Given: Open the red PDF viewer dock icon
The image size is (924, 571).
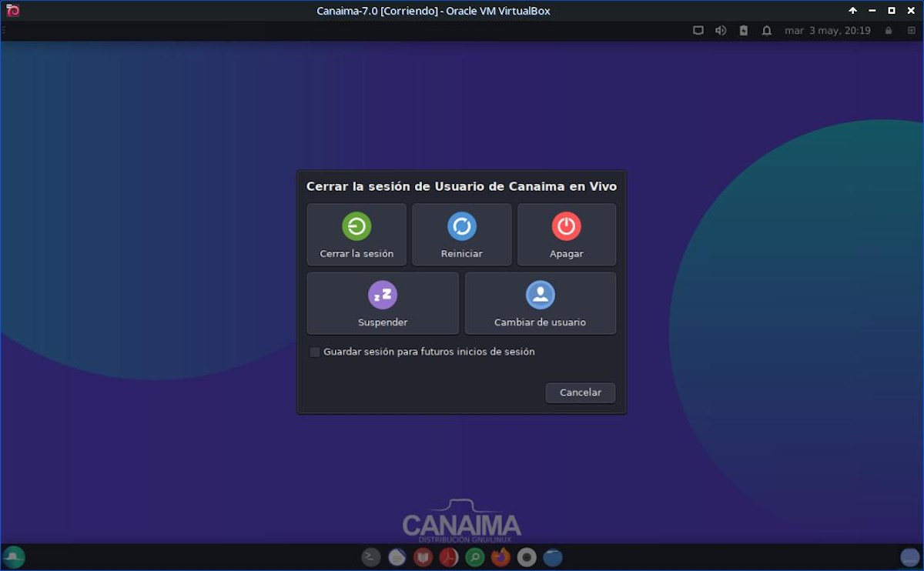Looking at the screenshot, I should point(449,557).
